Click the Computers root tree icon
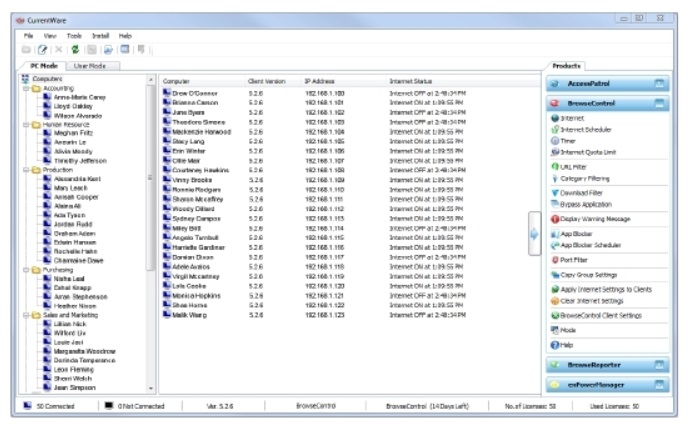This screenshot has height=428, width=692. point(25,79)
